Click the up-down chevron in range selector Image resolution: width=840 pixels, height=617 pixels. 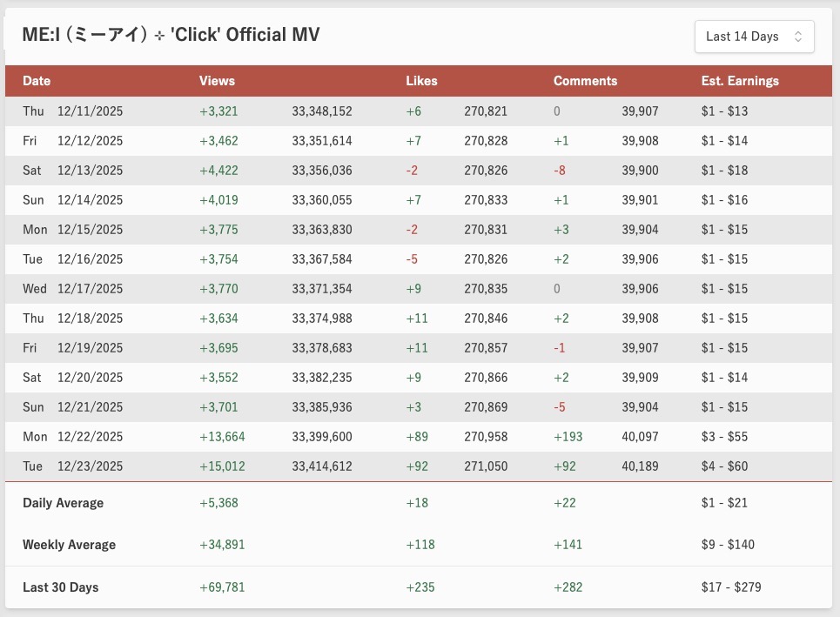[x=798, y=37]
